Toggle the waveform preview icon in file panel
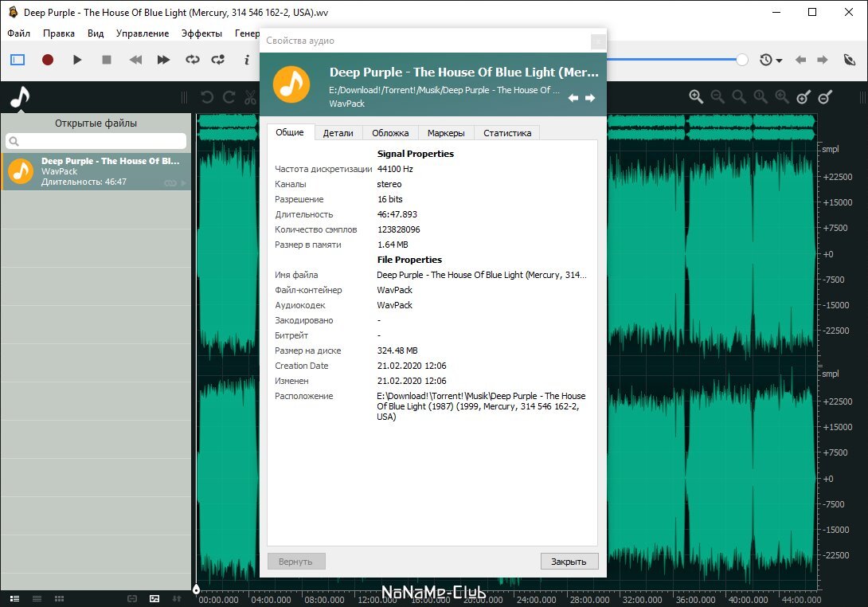Screen dimensions: 868x607 coord(154,598)
